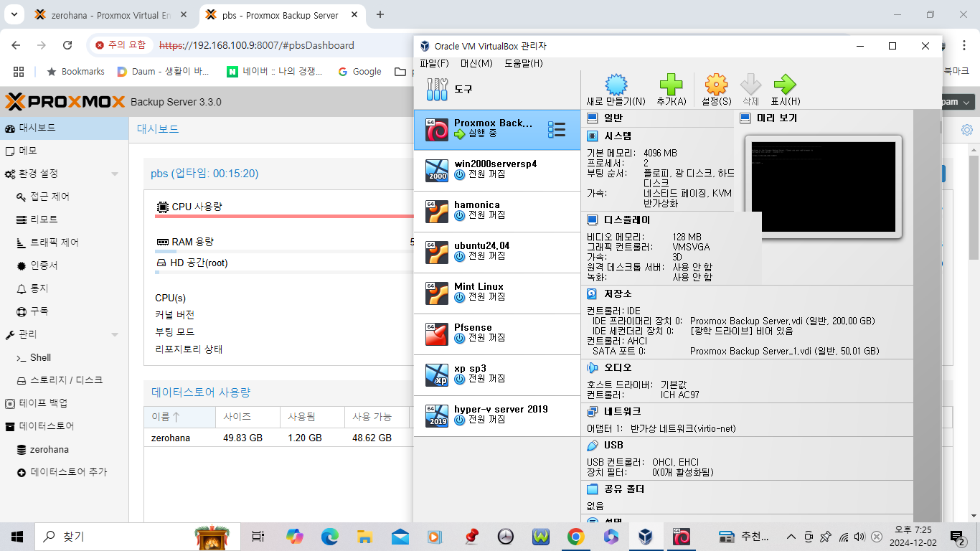Click the 디스플레이 section header
This screenshot has height=551, width=980.
point(627,220)
